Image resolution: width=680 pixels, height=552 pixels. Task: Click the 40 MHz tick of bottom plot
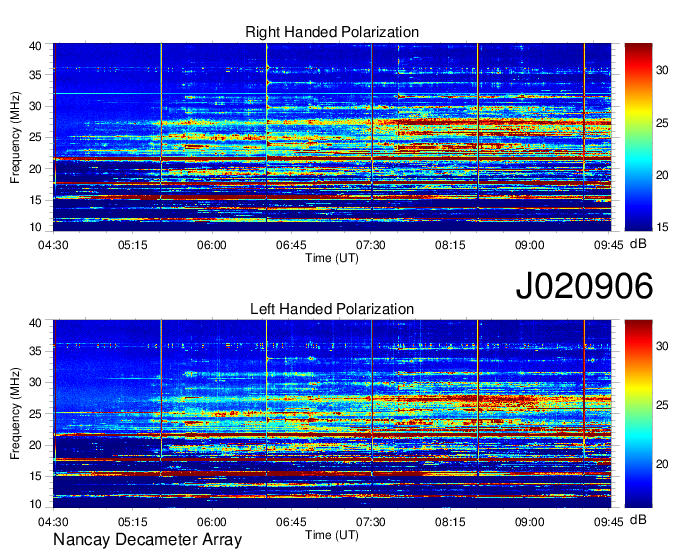[x=35, y=323]
